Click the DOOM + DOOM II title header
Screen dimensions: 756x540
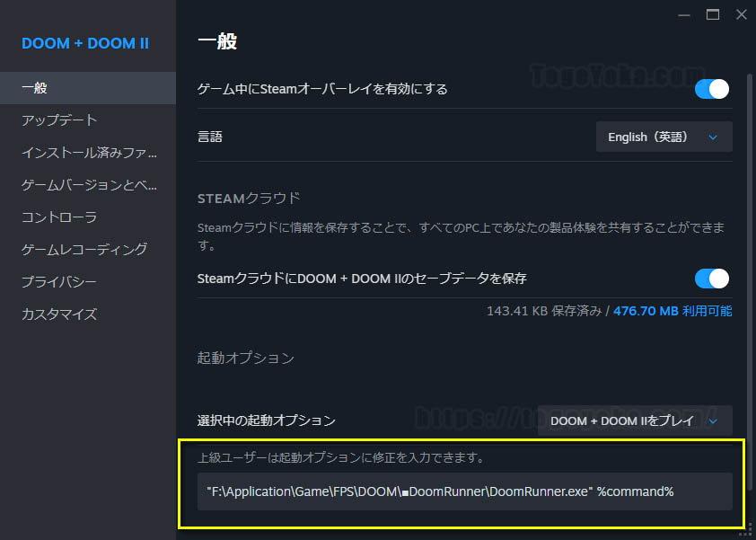coord(87,43)
